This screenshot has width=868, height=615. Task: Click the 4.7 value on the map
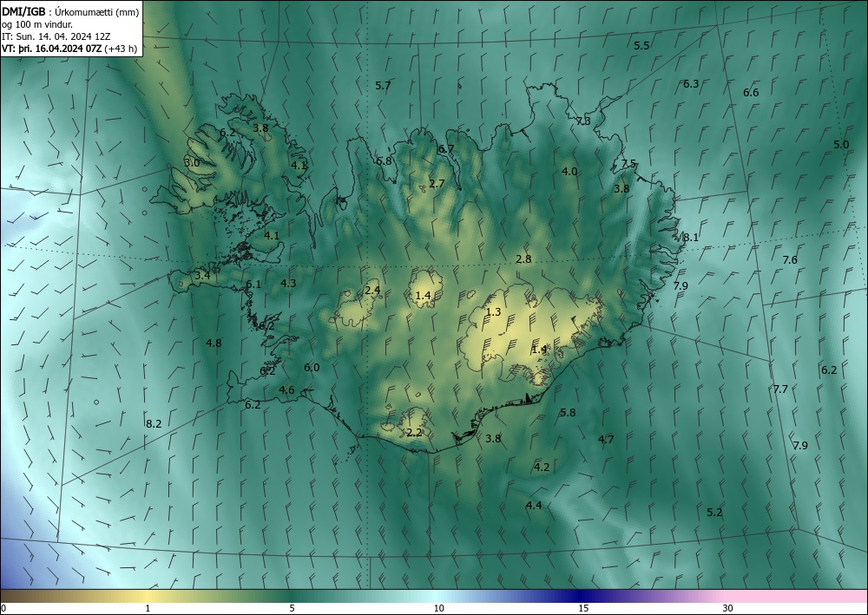click(606, 439)
